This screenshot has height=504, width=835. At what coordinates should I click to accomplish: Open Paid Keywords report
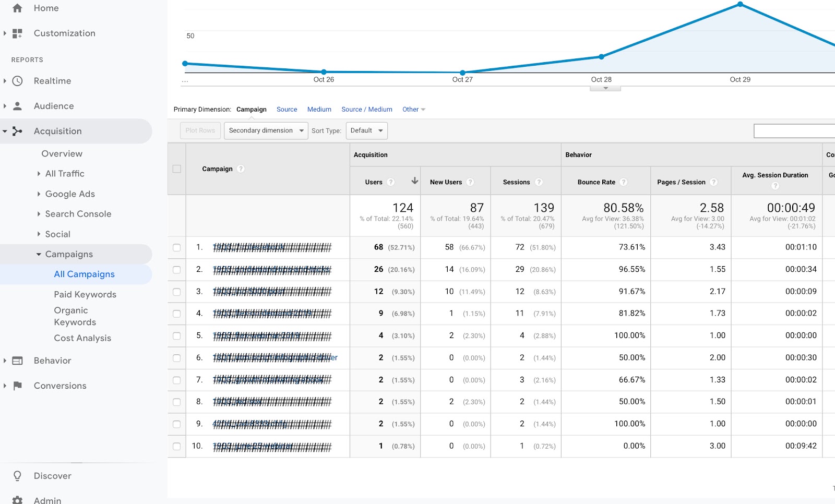point(85,295)
